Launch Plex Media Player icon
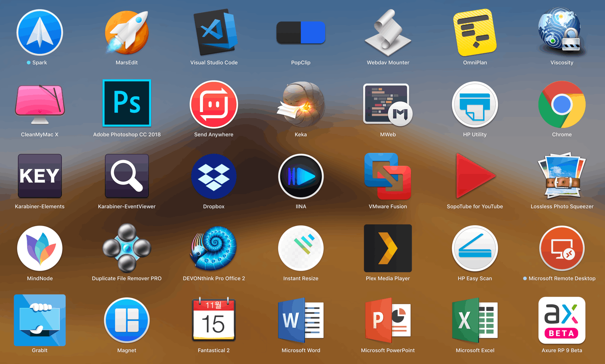The width and height of the screenshot is (605, 364). (x=388, y=248)
